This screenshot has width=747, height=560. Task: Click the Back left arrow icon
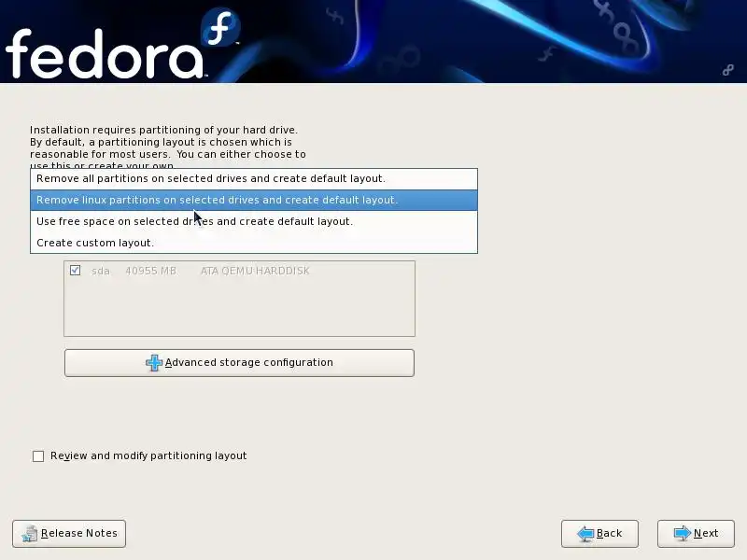click(x=585, y=534)
